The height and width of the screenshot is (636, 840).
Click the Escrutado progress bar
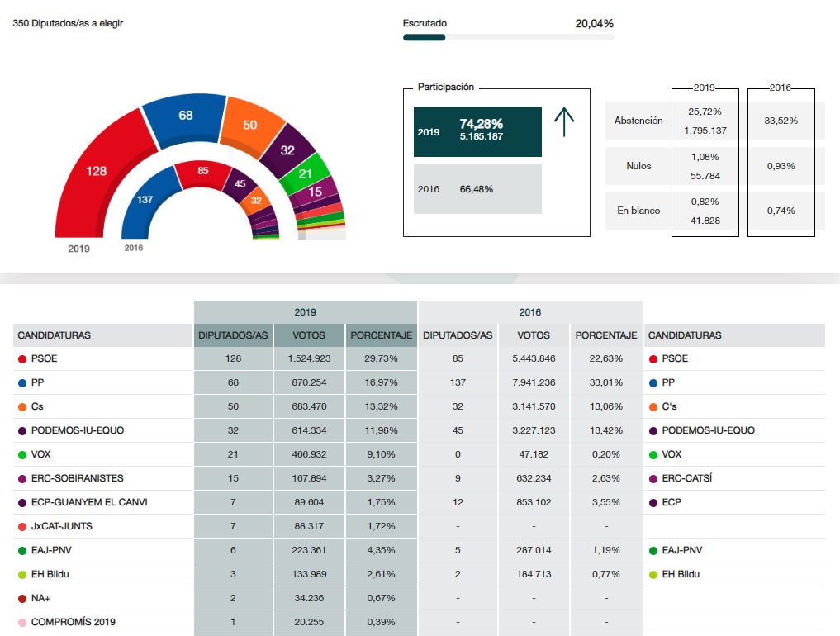508,37
